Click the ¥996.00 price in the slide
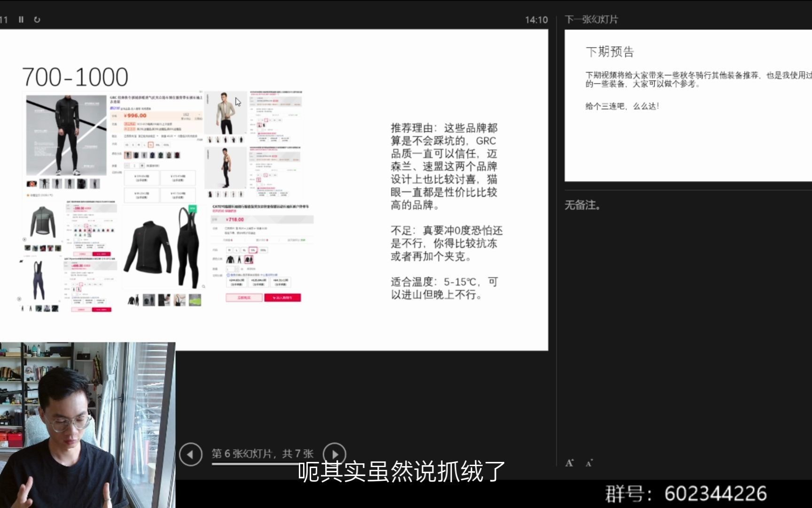 coord(135,115)
